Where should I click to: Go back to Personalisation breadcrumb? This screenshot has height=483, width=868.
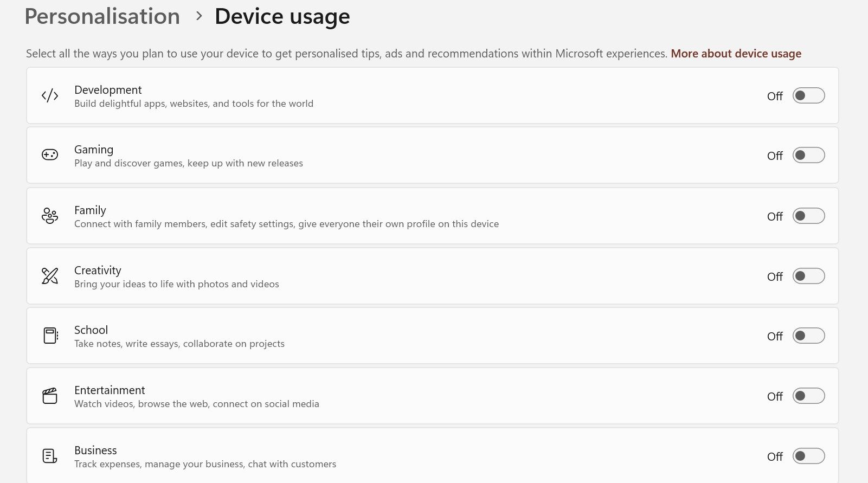coord(102,16)
